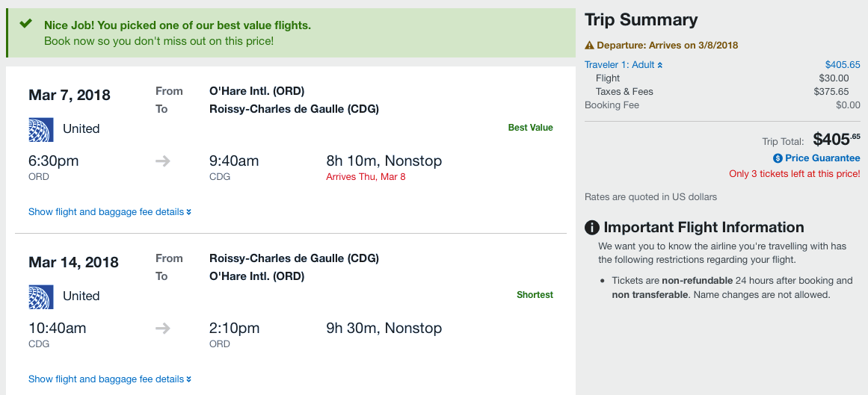Expand return flight and baggage fee details

(110, 379)
